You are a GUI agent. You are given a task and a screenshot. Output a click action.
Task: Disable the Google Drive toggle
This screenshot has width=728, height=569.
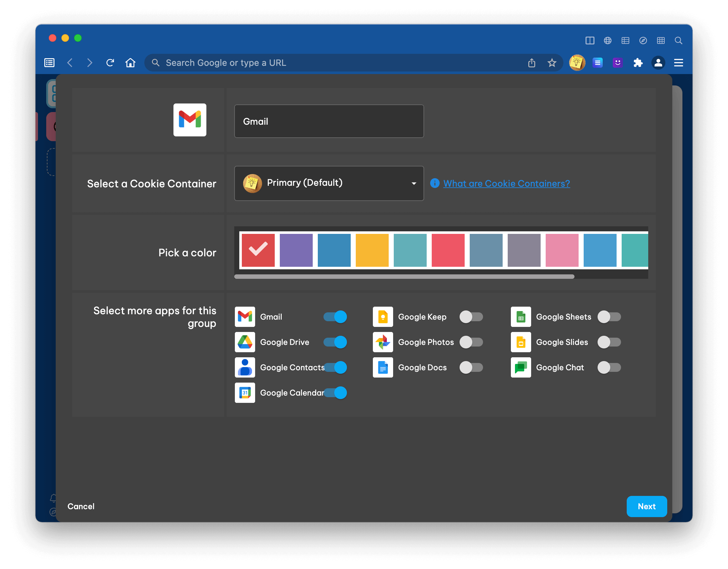point(335,342)
